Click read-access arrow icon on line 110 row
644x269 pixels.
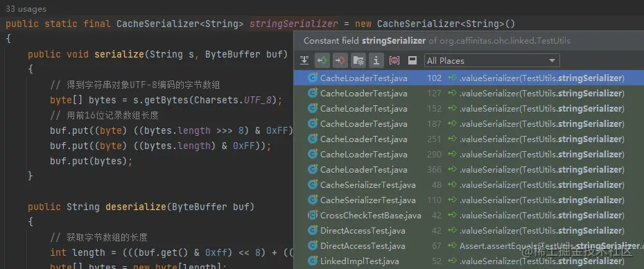[453, 200]
